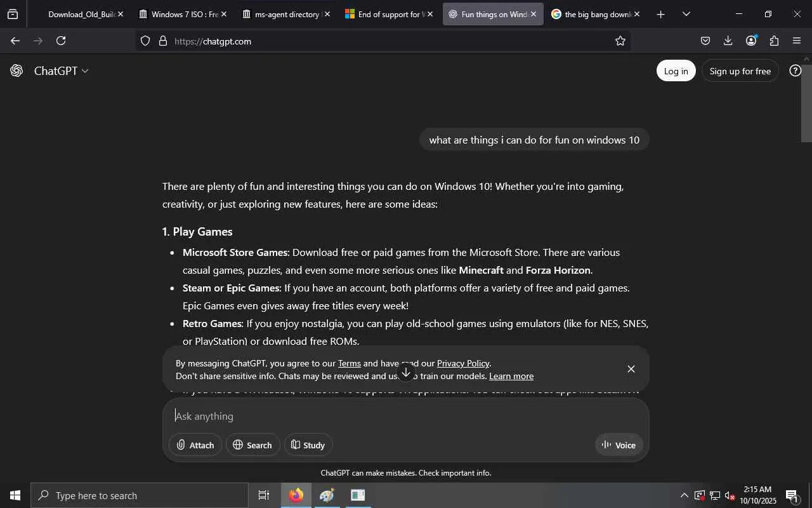Close the big bang download tab
Viewport: 812px width, 508px height.
(637, 14)
